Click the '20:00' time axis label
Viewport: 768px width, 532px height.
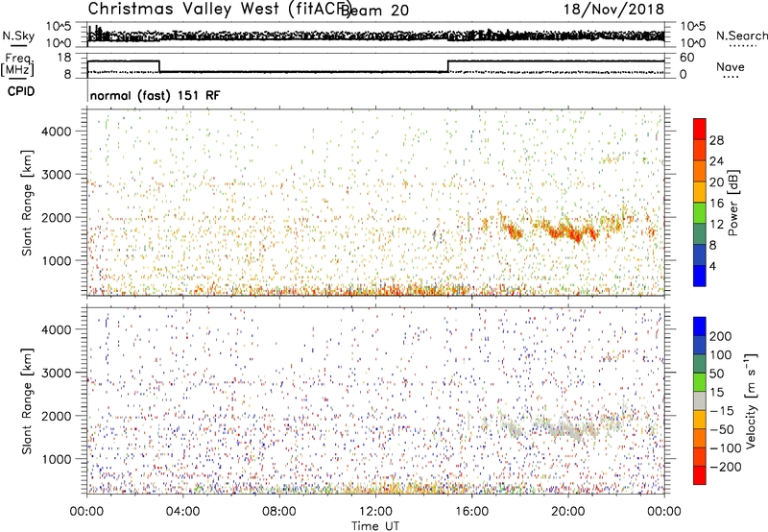pos(568,512)
